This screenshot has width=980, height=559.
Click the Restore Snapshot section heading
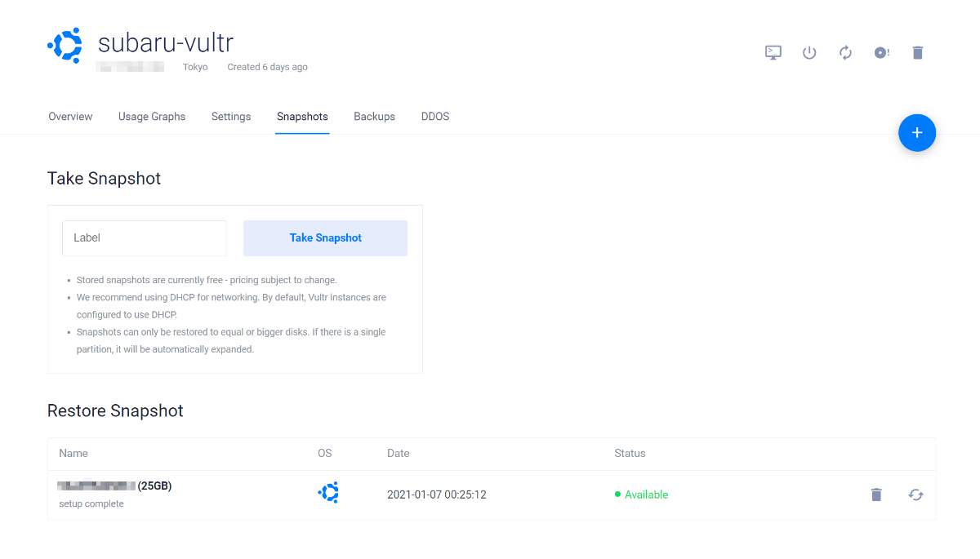(115, 410)
